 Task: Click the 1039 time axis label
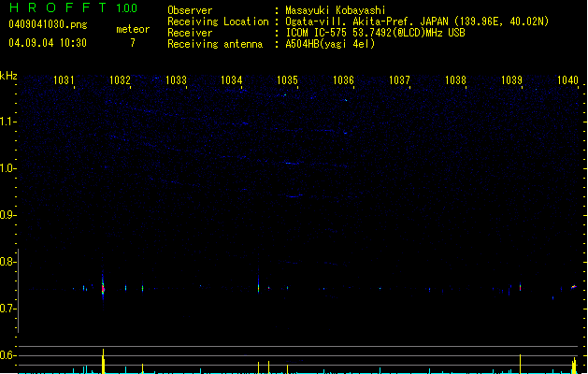[x=511, y=79]
